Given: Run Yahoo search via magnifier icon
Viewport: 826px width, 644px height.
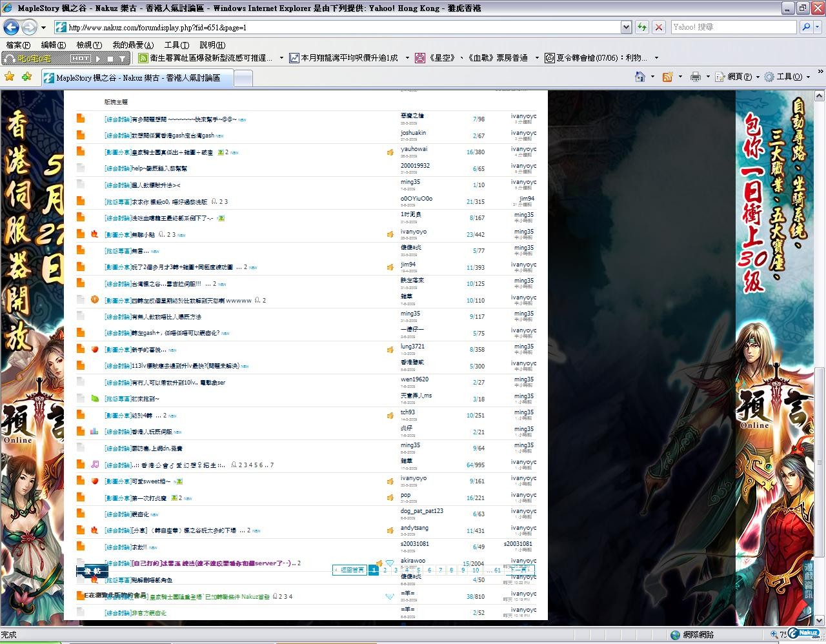Looking at the screenshot, I should (x=806, y=27).
